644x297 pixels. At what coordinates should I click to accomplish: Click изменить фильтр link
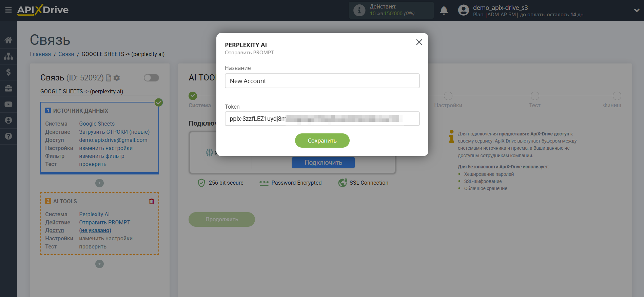pyautogui.click(x=102, y=156)
